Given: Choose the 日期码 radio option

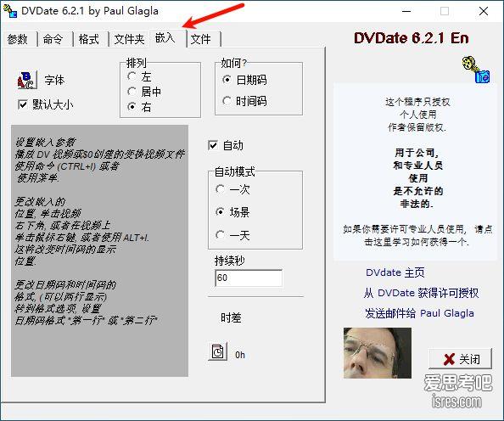Looking at the screenshot, I should 227,80.
